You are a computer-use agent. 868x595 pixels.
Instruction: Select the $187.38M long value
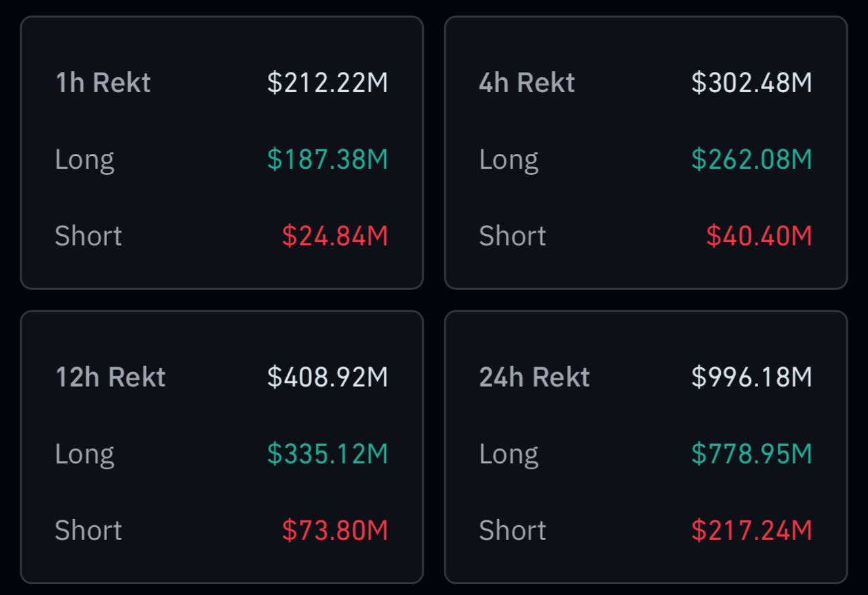(328, 159)
